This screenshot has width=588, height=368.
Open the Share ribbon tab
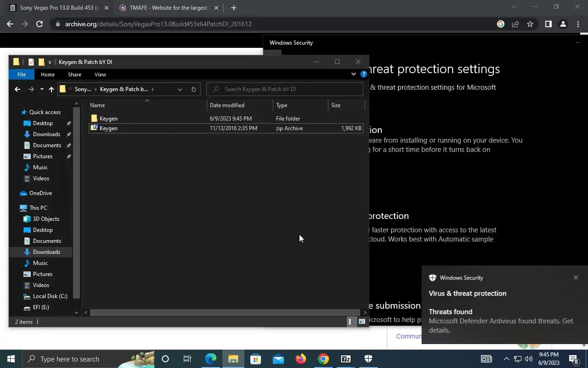tap(74, 75)
